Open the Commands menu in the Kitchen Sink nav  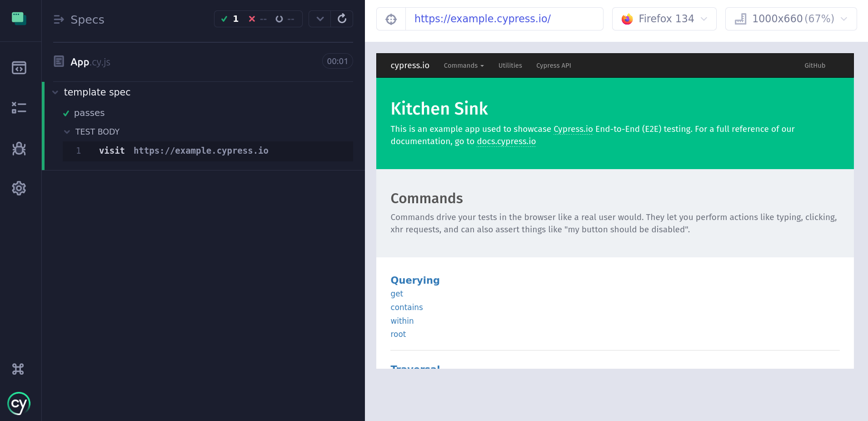coord(463,65)
